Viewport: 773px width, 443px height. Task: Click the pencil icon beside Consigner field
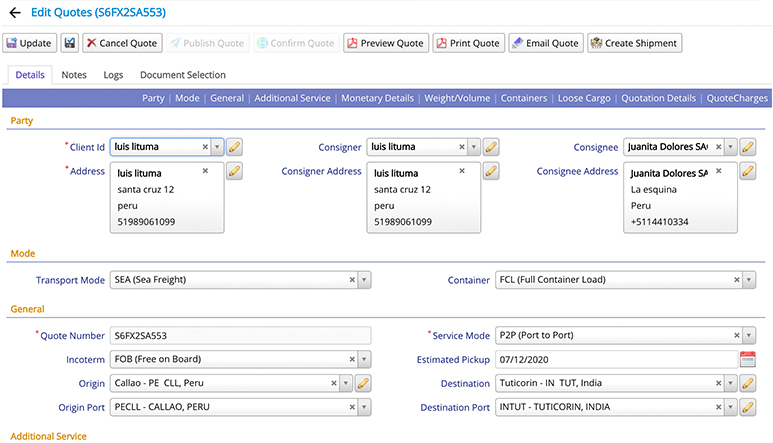click(x=491, y=147)
